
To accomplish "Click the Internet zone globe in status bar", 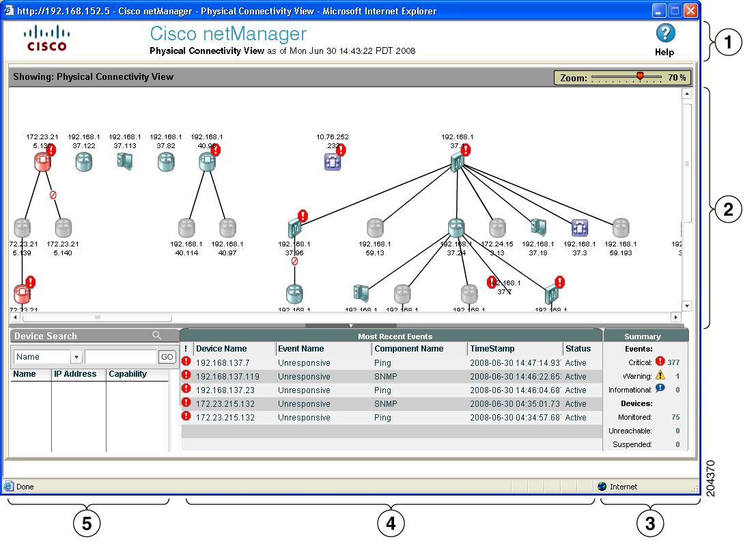I will [x=602, y=486].
